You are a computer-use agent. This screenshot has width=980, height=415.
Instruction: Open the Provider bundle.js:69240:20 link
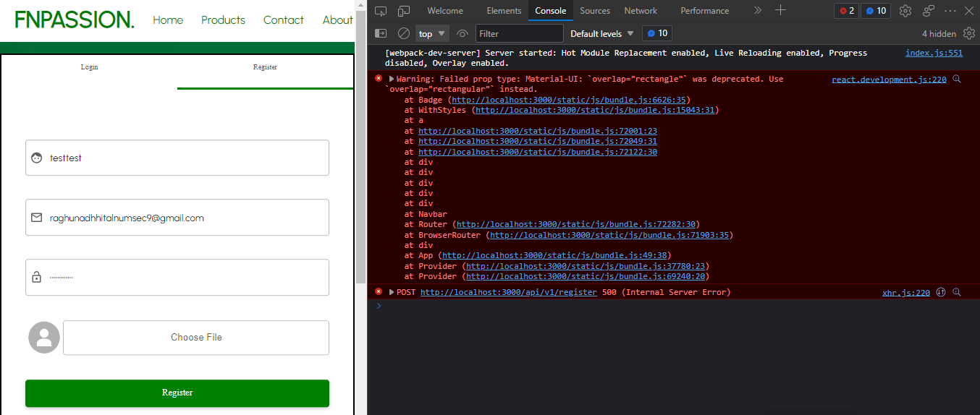pyautogui.click(x=586, y=276)
